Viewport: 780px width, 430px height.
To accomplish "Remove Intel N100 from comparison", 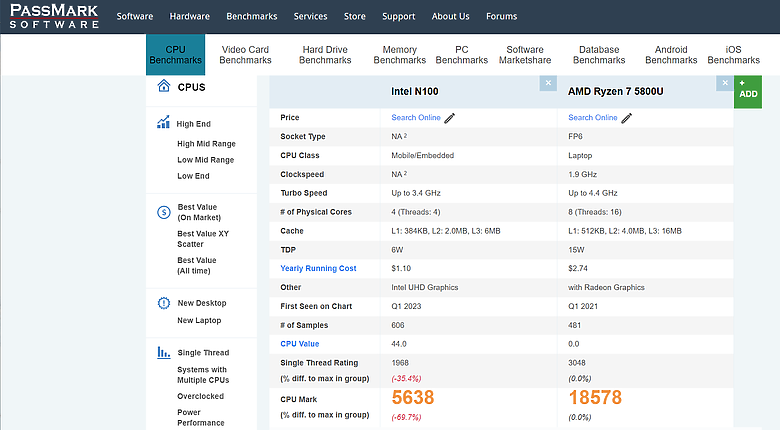I will [x=548, y=83].
